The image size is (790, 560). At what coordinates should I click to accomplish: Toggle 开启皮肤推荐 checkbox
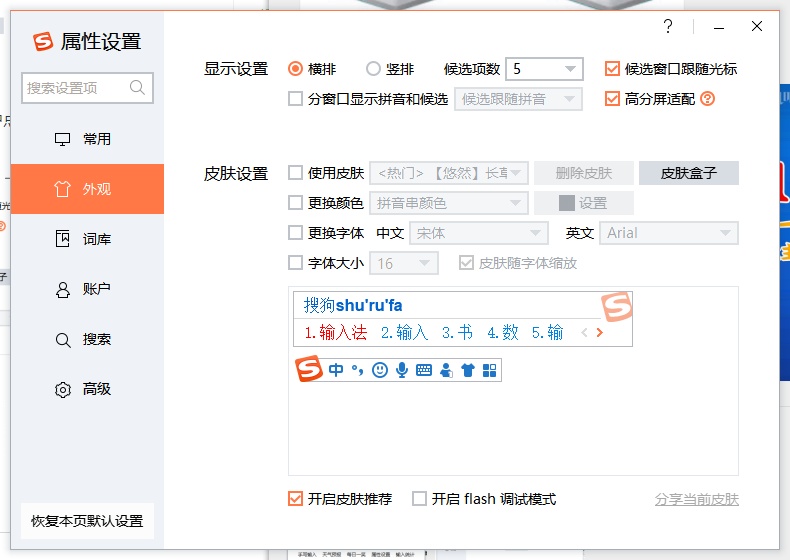[x=295, y=499]
